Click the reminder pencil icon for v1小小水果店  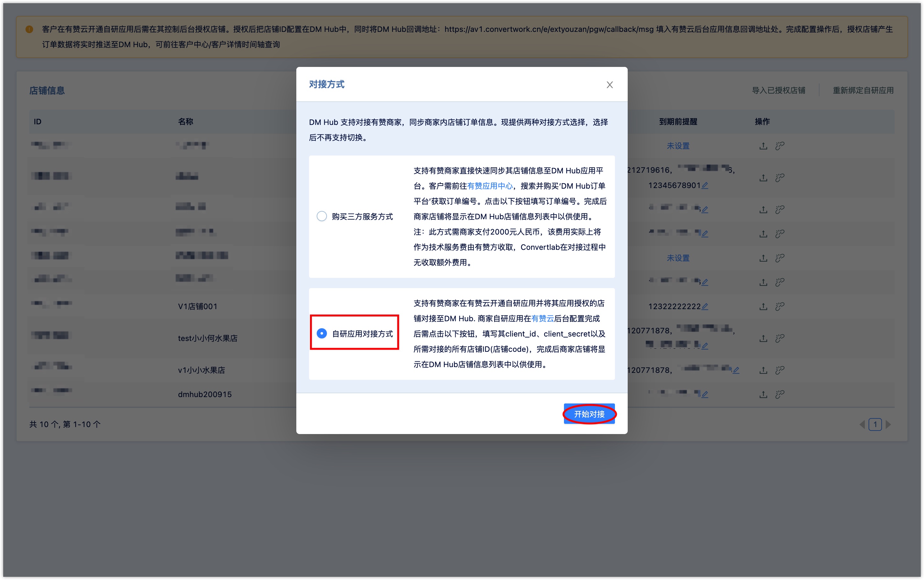point(736,370)
